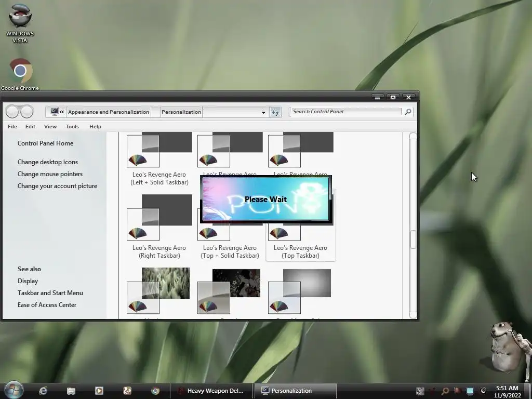Select the theme with dark floral wallpaper
This screenshot has height=399, width=532.
point(229,291)
